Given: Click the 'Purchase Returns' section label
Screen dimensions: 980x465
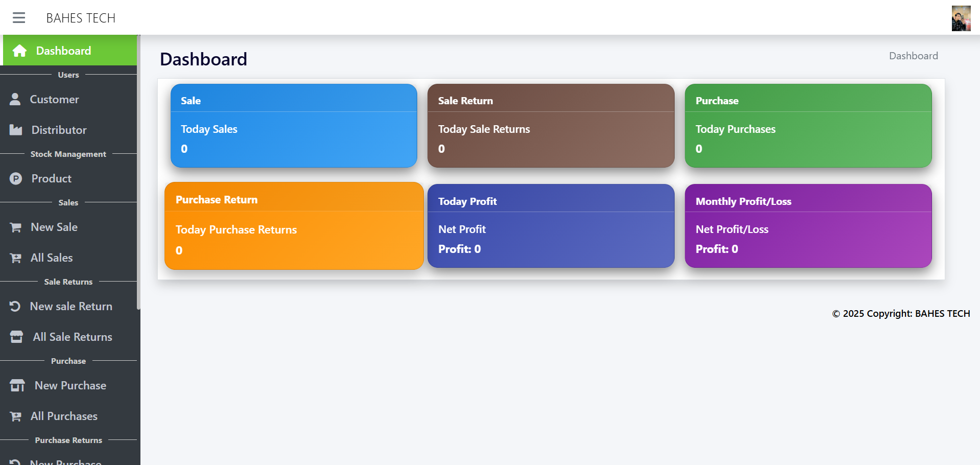Looking at the screenshot, I should point(68,440).
